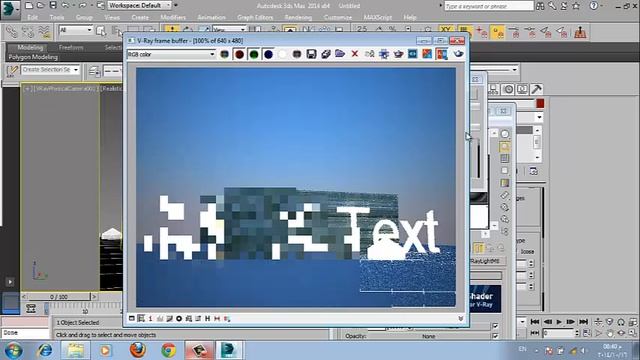Open the MAXScript menu
Image resolution: width=640 pixels, height=360 pixels.
(x=378, y=17)
